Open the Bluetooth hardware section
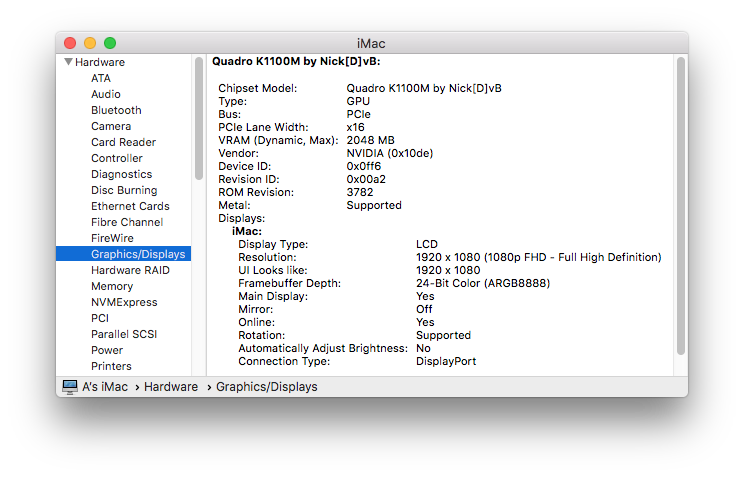 tap(116, 110)
